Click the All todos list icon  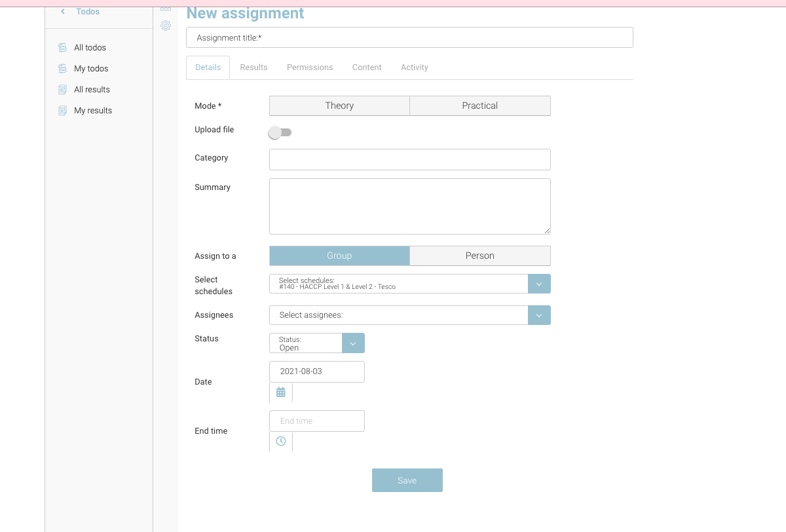coord(62,48)
